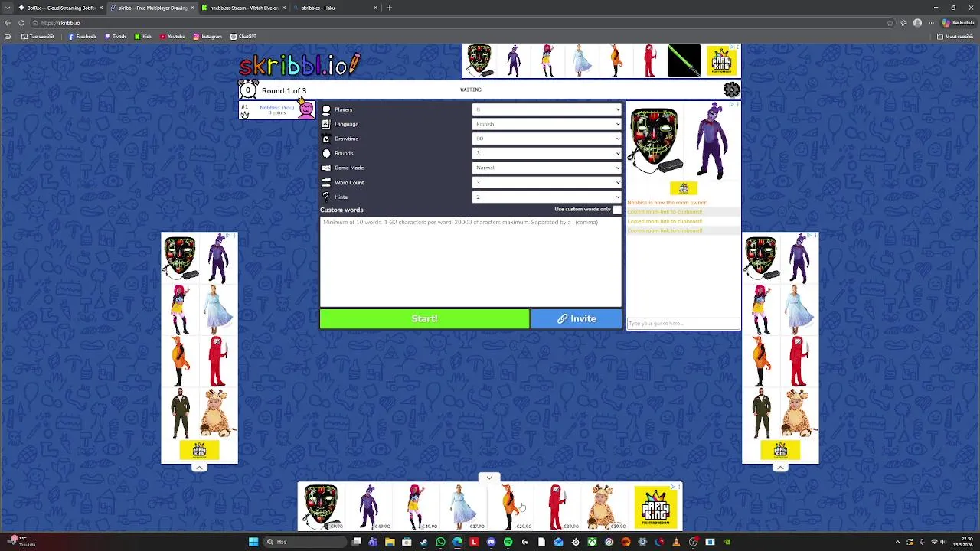The image size is (980, 551).
Task: Open the Hints dropdown
Action: (x=547, y=197)
